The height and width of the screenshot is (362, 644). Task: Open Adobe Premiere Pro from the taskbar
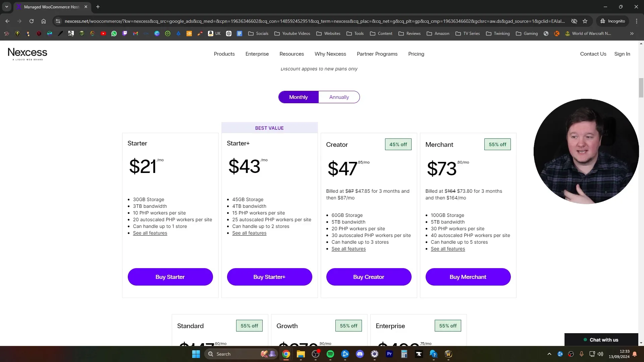389,354
